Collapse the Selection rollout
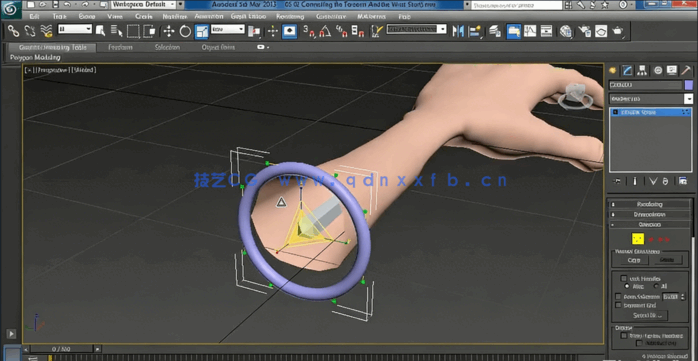Viewport: 698px width, 361px height. (x=649, y=225)
